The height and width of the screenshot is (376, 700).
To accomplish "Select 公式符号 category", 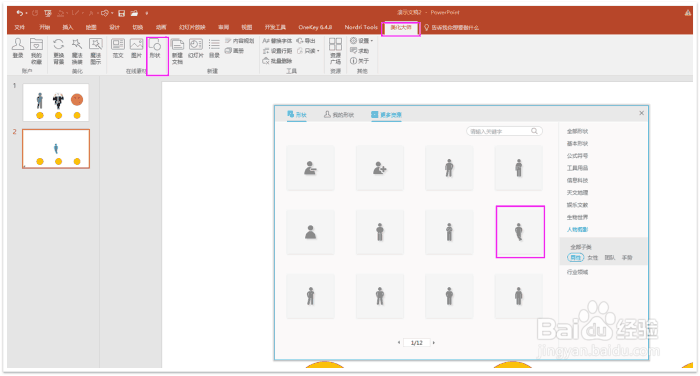I will (577, 156).
